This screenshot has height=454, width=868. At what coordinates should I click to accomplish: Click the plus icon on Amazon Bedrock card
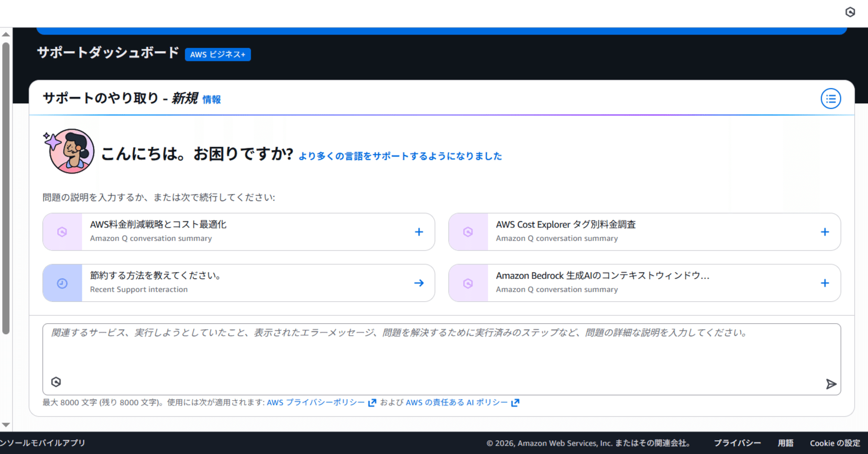[x=825, y=283]
